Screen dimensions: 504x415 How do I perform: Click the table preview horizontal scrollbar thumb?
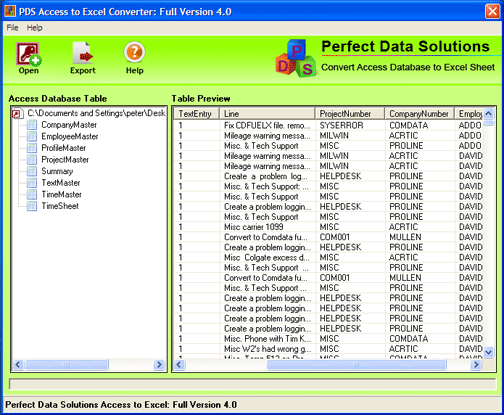click(356, 365)
